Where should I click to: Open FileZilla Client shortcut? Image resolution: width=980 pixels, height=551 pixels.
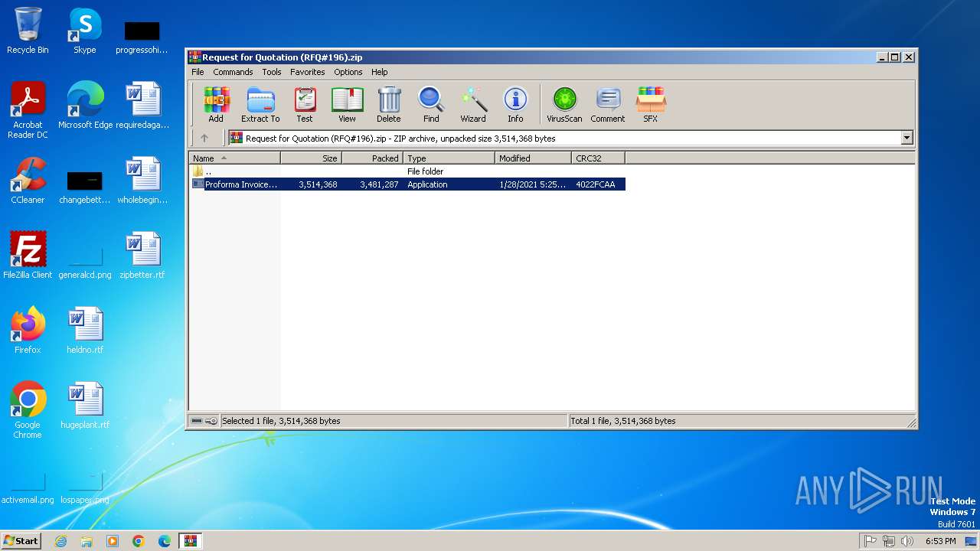coord(28,256)
